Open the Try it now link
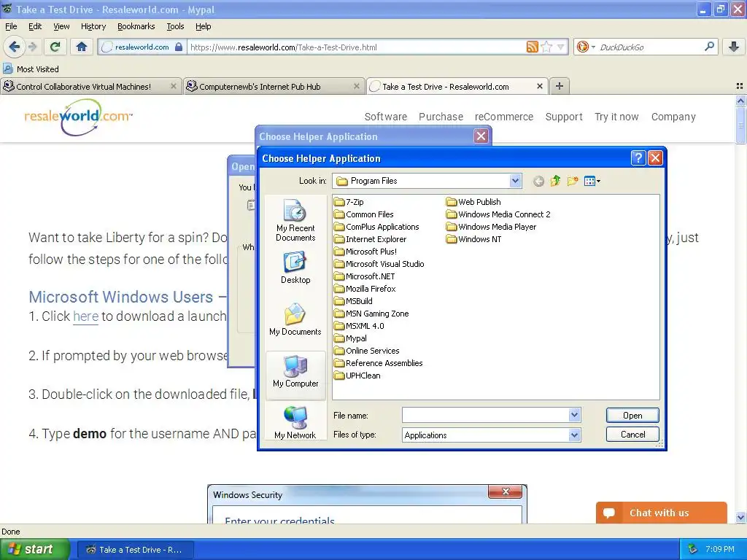Image resolution: width=747 pixels, height=560 pixels. tap(616, 117)
